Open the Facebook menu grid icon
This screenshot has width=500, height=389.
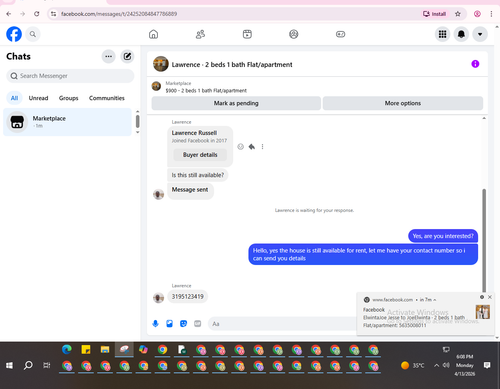pos(442,34)
